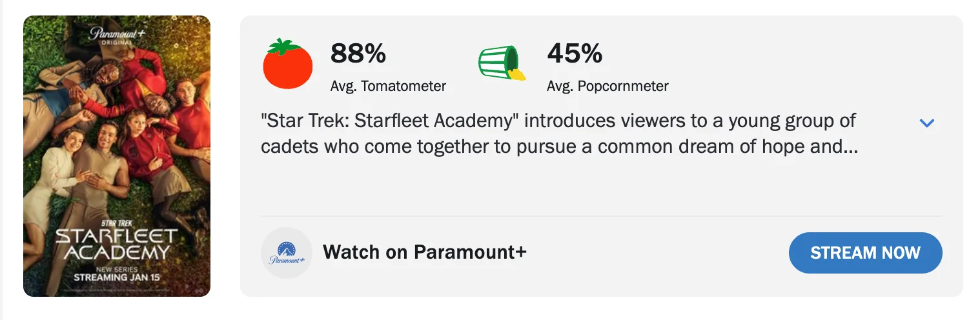Click the red tomato Tomatometer icon

287,66
